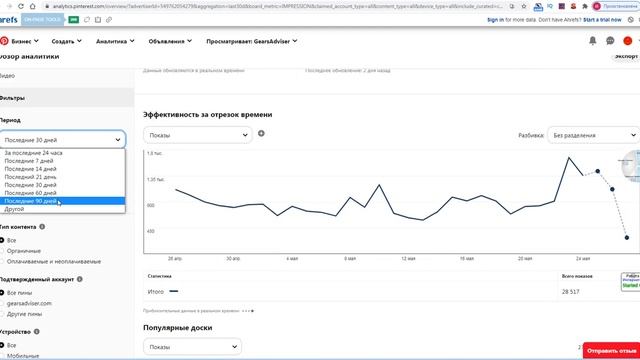Reload the page with the browser refresh icon
The image size is (640, 360).
click(20, 6)
